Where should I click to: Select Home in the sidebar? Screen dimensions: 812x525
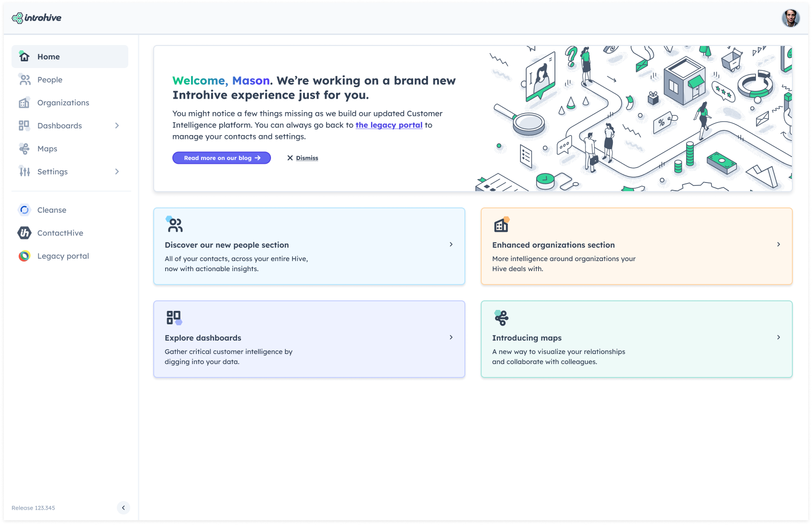point(70,57)
